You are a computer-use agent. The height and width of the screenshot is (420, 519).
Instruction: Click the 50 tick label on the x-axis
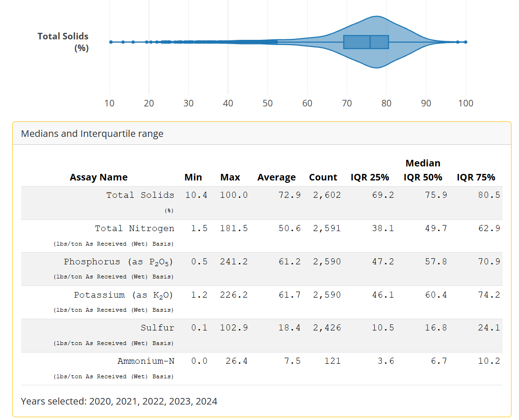[267, 104]
